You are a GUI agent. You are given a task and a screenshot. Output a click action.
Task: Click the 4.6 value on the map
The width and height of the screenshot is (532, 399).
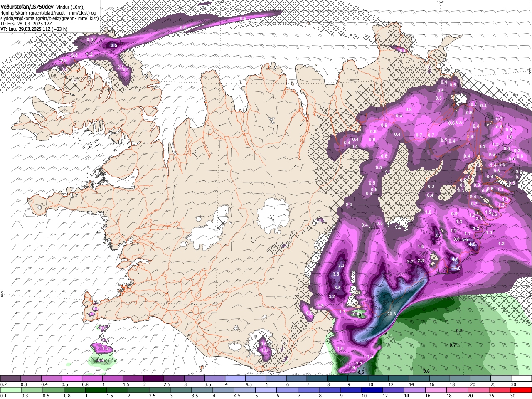point(457,268)
